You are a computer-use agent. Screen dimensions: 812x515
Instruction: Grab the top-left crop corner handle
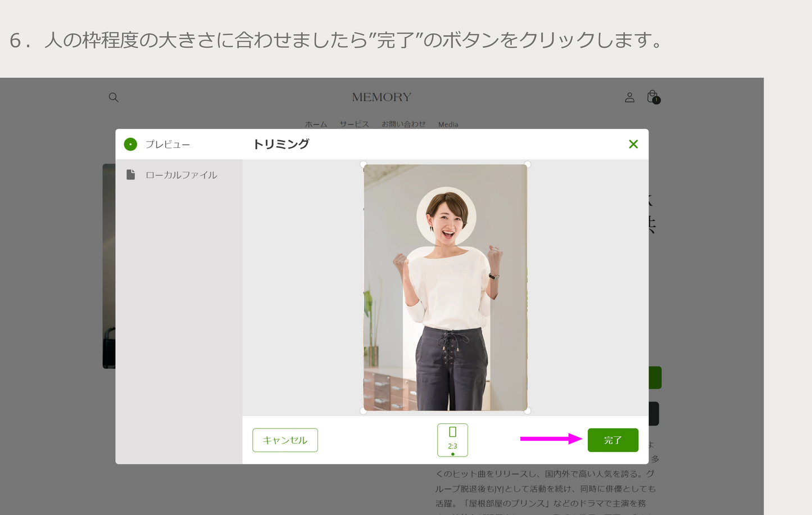pos(364,164)
